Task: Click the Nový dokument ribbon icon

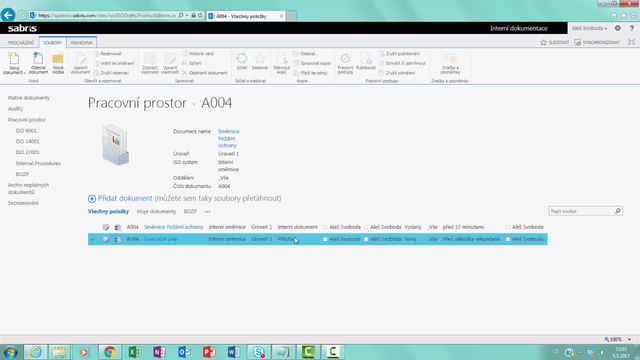Action: pyautogui.click(x=14, y=63)
